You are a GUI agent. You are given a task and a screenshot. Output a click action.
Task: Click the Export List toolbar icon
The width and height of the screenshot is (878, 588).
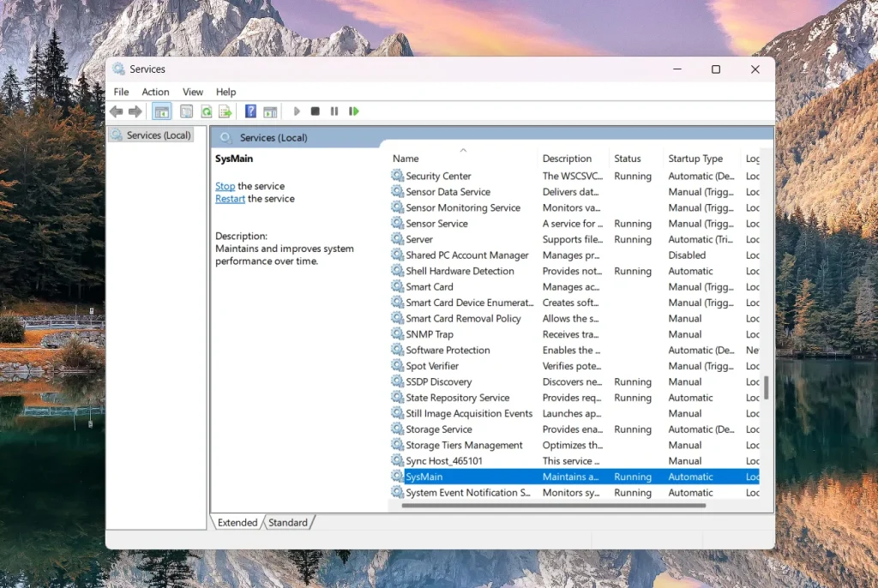(226, 111)
